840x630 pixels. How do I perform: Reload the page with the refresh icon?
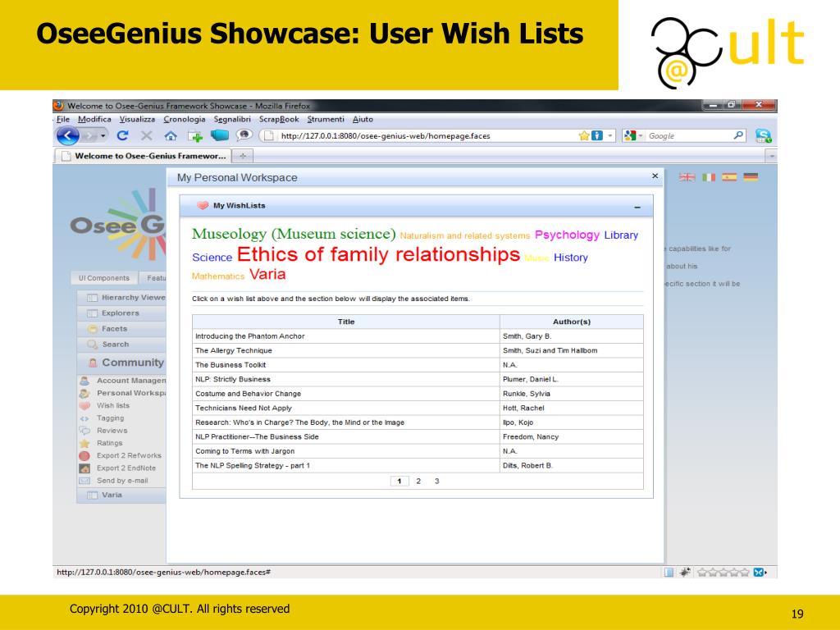[123, 136]
